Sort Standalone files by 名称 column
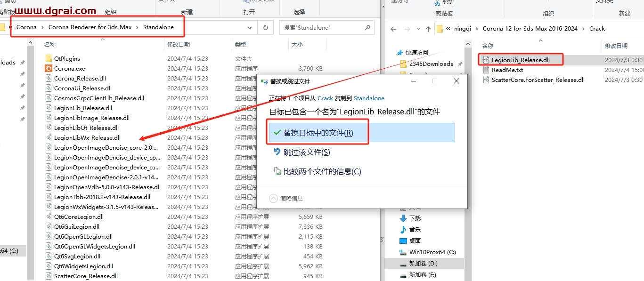The height and width of the screenshot is (281, 644). [50, 45]
